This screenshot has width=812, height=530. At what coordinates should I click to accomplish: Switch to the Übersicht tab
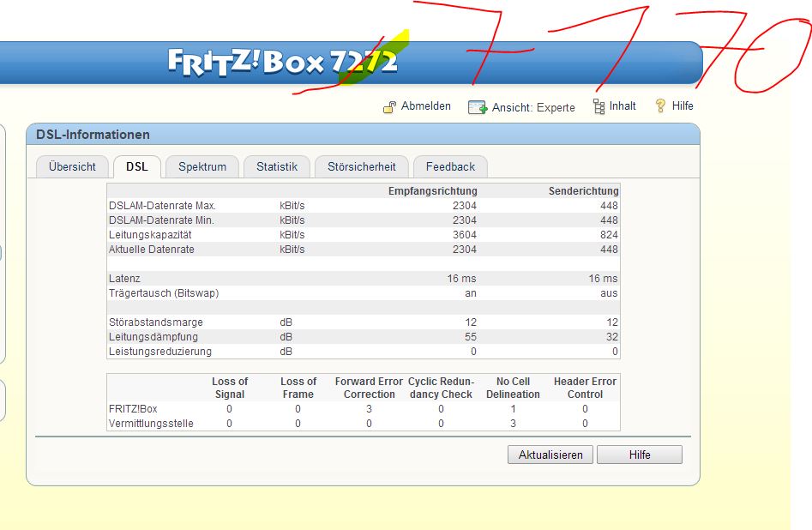72,166
